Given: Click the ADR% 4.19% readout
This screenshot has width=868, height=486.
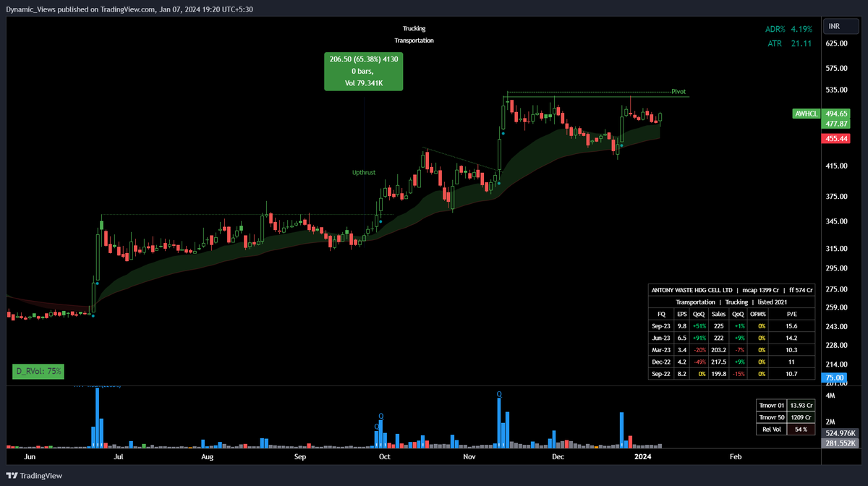Looking at the screenshot, I should point(789,29).
